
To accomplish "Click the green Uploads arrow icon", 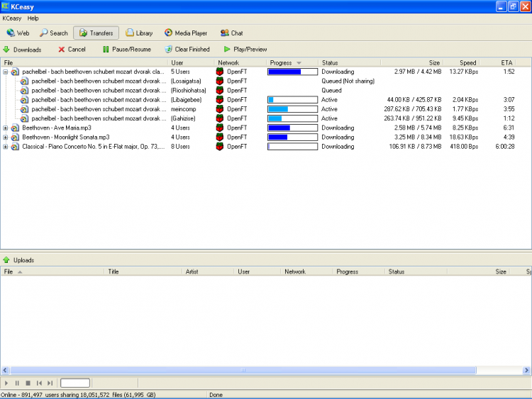I will point(6,260).
